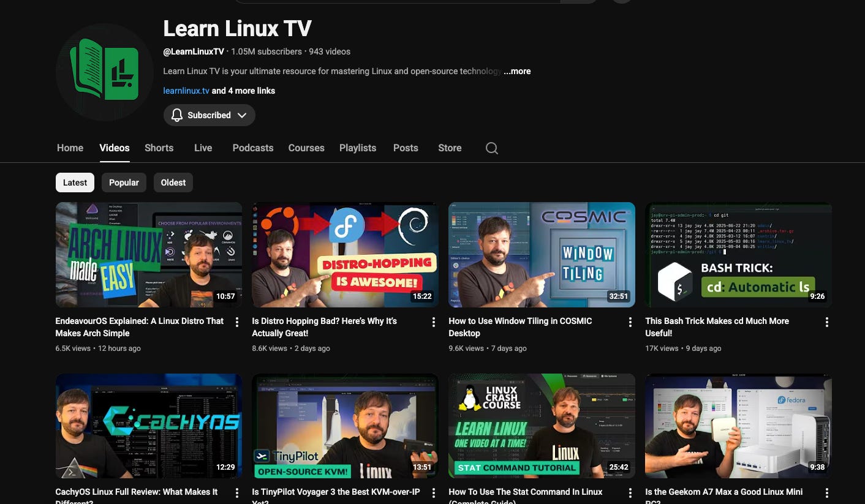
Task: Play the Geekom mini PC Fedora thumbnail
Action: click(x=739, y=426)
